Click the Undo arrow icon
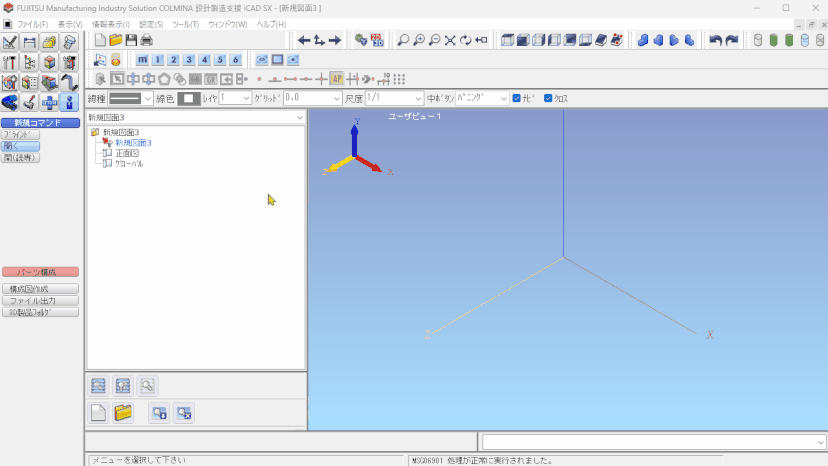This screenshot has height=466, width=828. pos(715,40)
